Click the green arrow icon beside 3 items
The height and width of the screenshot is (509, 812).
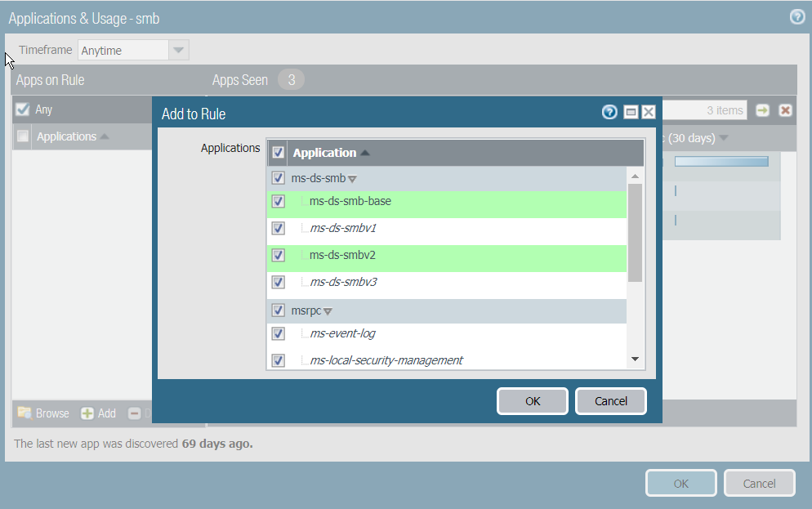[762, 110]
